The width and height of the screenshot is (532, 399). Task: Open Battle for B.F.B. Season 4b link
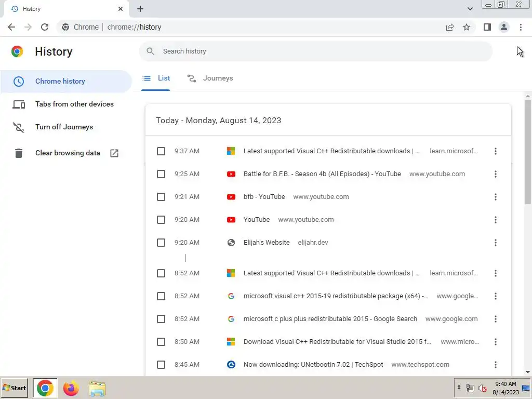(322, 174)
